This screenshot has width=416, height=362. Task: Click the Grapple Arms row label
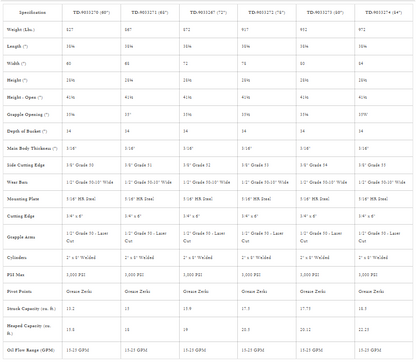[x=21, y=237]
